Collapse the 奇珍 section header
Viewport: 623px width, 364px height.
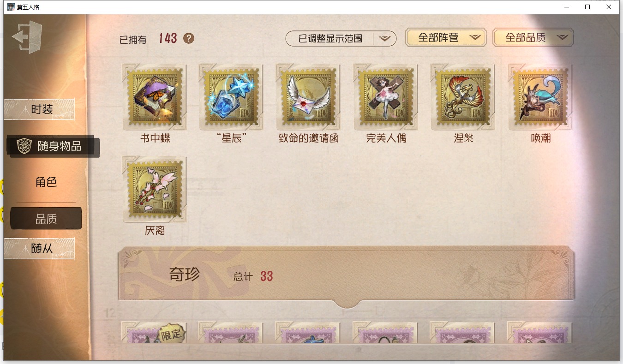(346, 276)
